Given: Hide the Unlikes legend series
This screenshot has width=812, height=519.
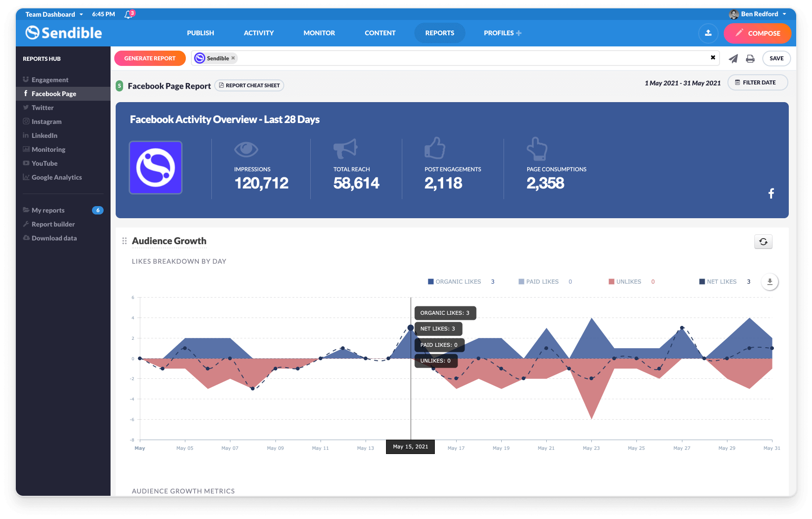Looking at the screenshot, I should click(629, 281).
